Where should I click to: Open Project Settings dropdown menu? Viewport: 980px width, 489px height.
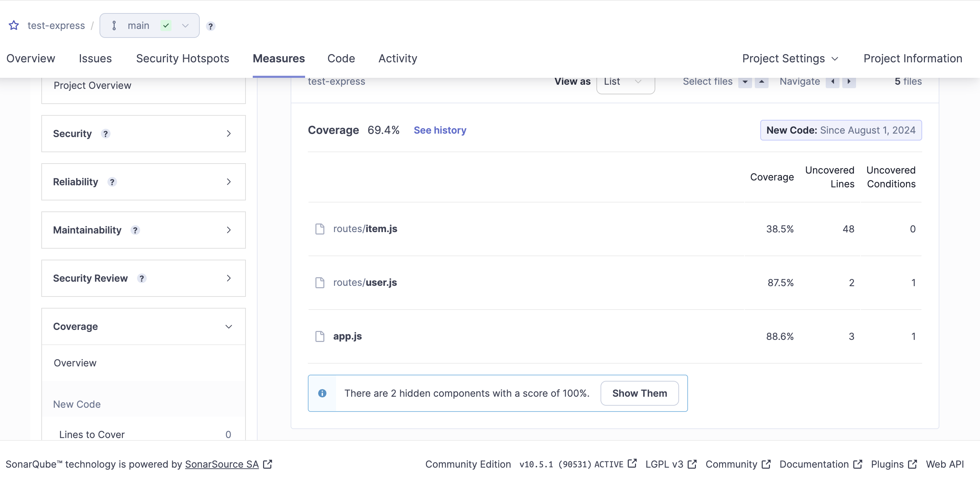pos(791,59)
